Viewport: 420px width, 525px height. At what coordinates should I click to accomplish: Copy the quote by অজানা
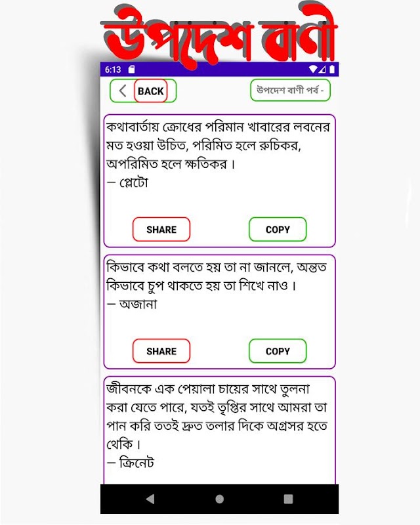point(278,351)
